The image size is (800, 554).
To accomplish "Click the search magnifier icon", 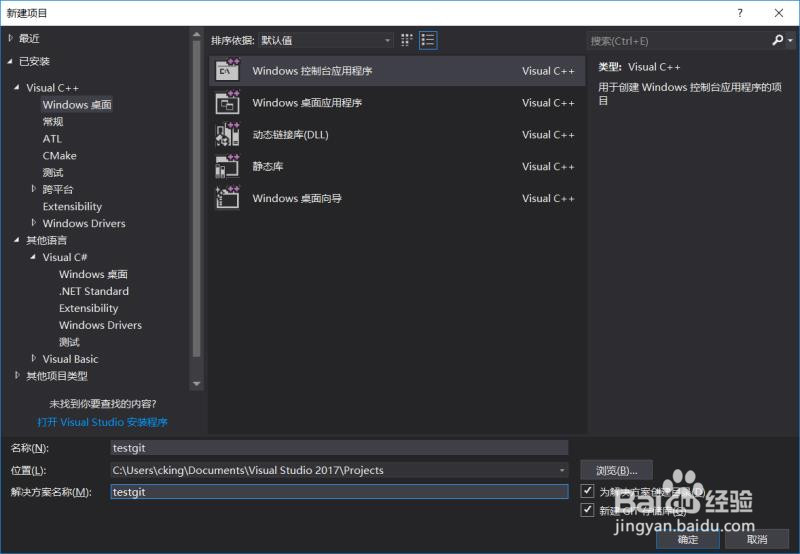I will click(x=778, y=40).
